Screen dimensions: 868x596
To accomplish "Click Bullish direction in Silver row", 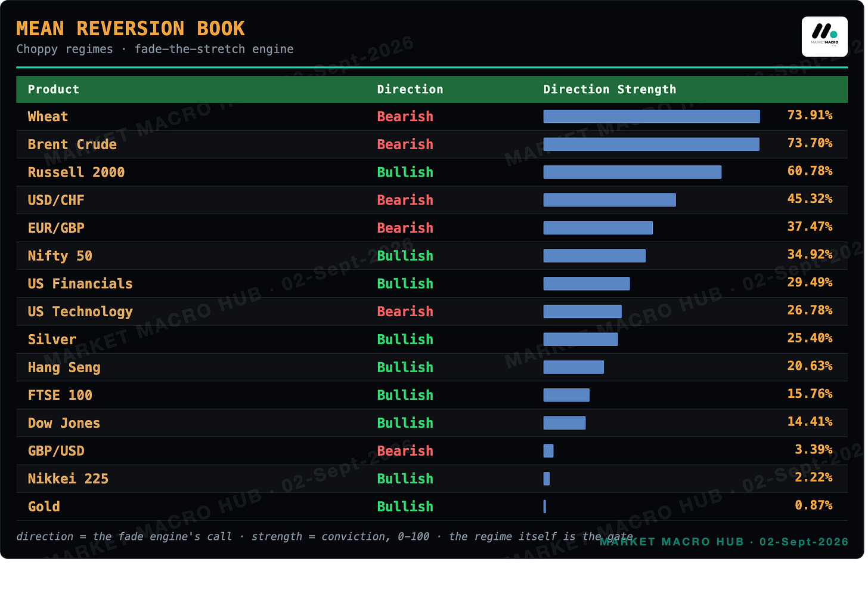I will point(405,339).
